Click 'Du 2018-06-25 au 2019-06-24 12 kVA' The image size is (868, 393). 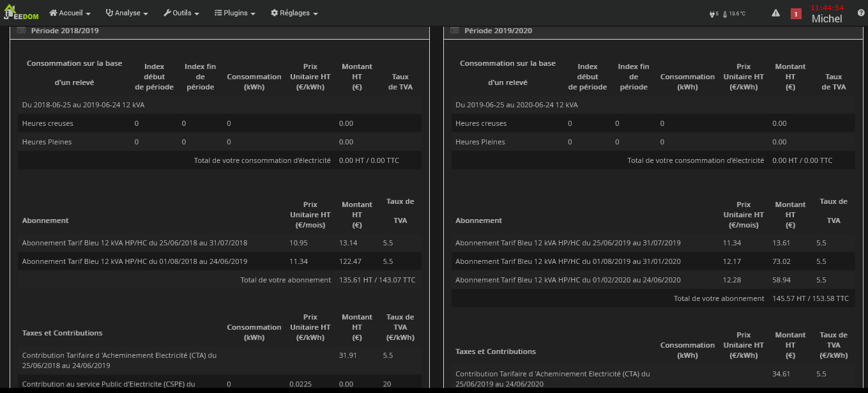(83, 105)
